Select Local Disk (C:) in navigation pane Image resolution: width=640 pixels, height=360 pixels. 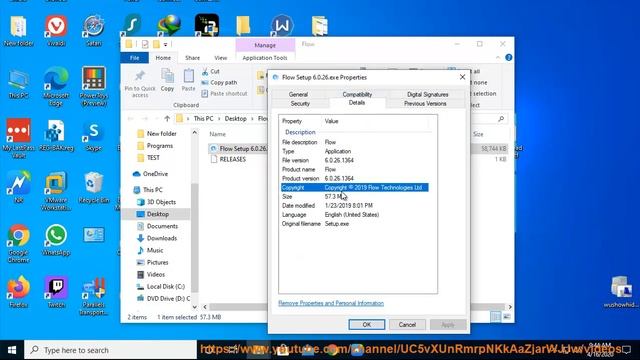[161, 287]
